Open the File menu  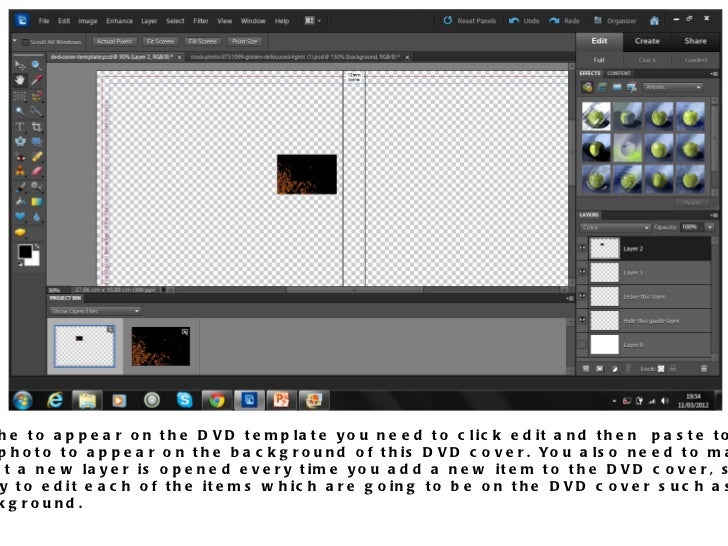[44, 21]
